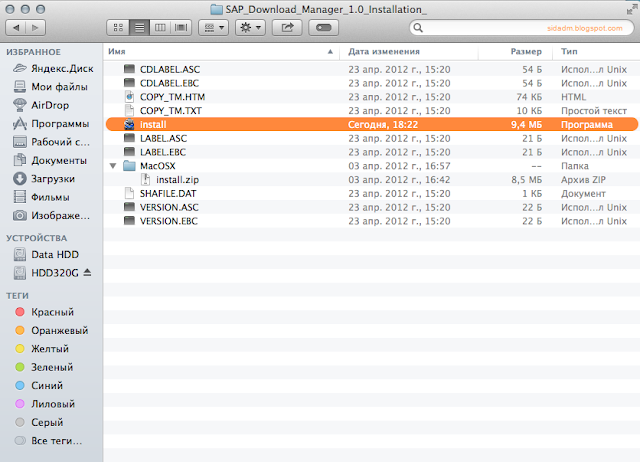The height and width of the screenshot is (462, 640).
Task: Filter by the Синий tag
Action: (39, 385)
